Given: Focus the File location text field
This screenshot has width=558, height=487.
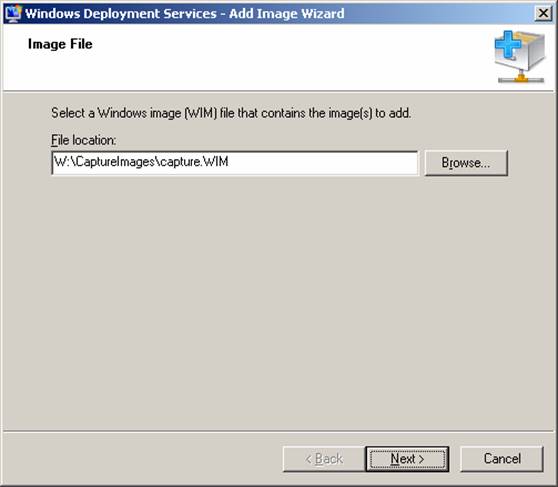Looking at the screenshot, I should coord(235,163).
